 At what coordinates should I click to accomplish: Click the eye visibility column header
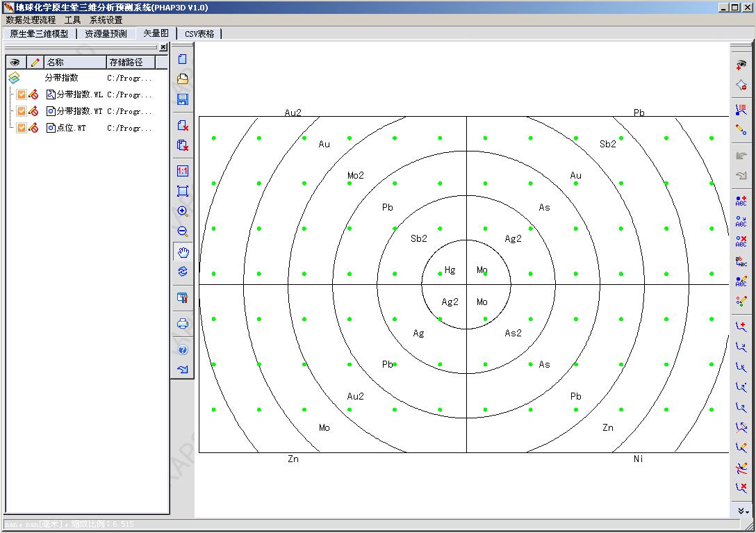pyautogui.click(x=15, y=63)
